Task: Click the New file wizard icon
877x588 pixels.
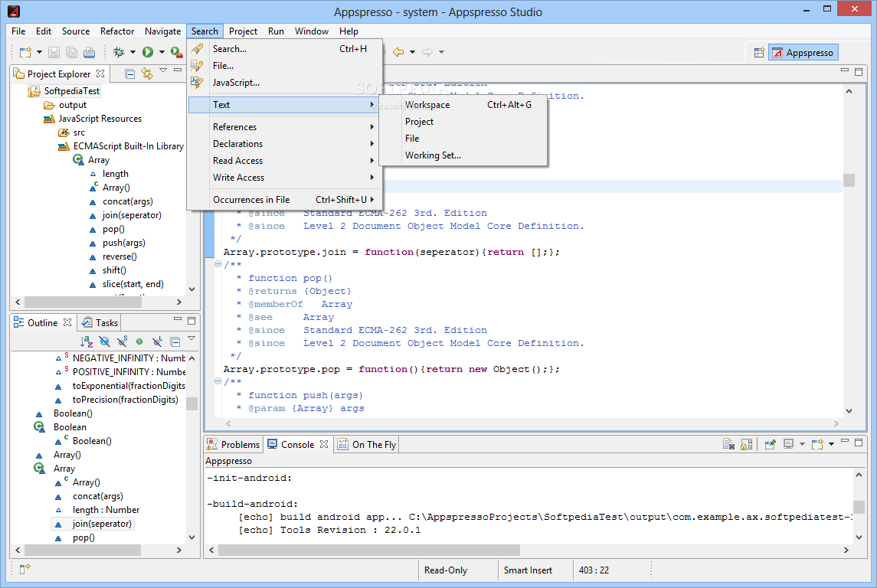Action: (x=25, y=52)
